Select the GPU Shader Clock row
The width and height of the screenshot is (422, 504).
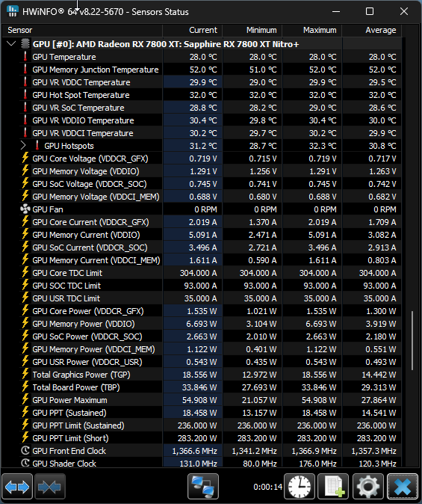202,463
